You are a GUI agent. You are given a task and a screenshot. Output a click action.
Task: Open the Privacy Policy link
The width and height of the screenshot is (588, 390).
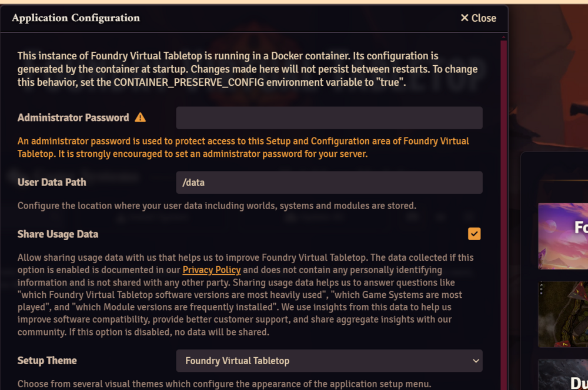tap(212, 270)
